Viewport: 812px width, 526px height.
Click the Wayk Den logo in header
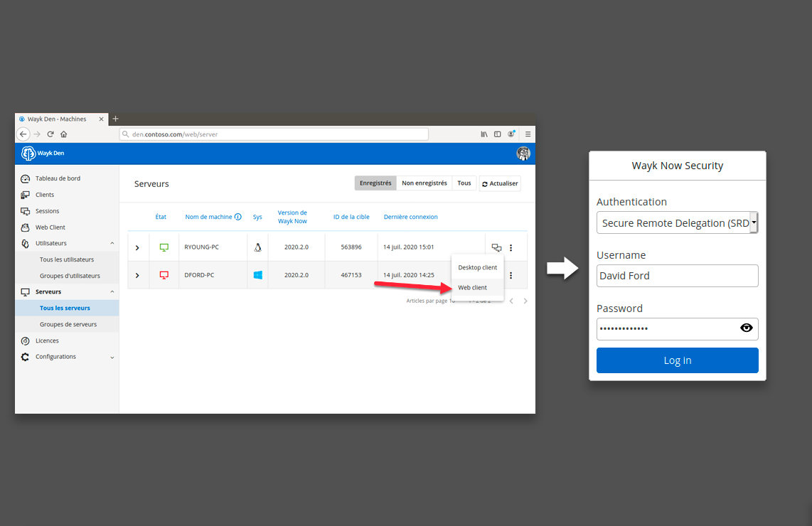[43, 154]
